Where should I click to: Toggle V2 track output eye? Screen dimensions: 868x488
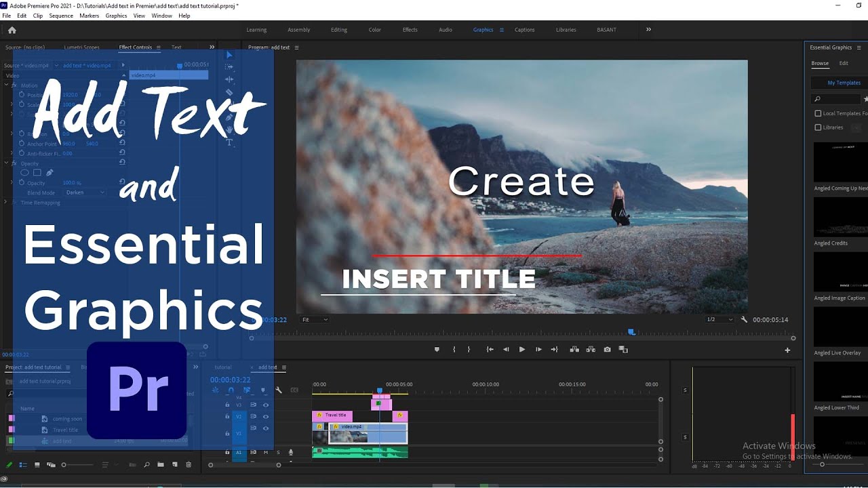(x=266, y=417)
